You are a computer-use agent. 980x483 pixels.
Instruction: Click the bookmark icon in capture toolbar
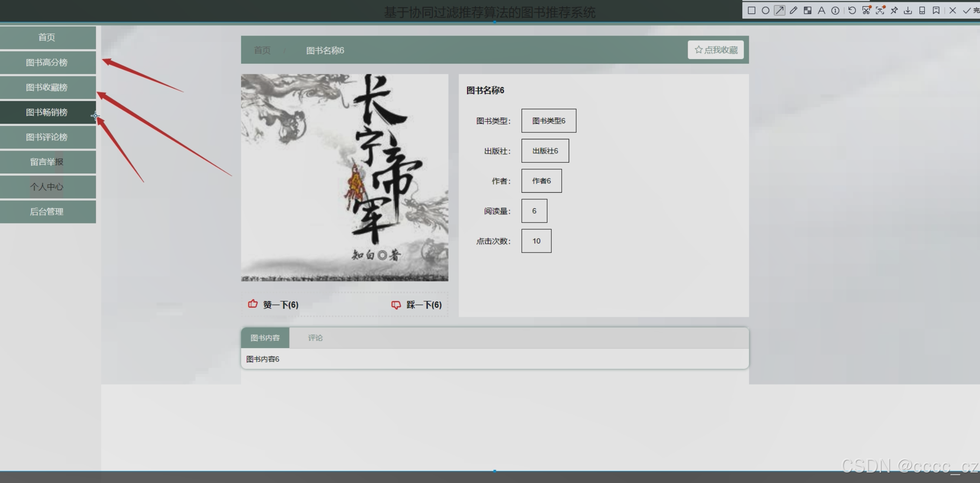click(936, 10)
